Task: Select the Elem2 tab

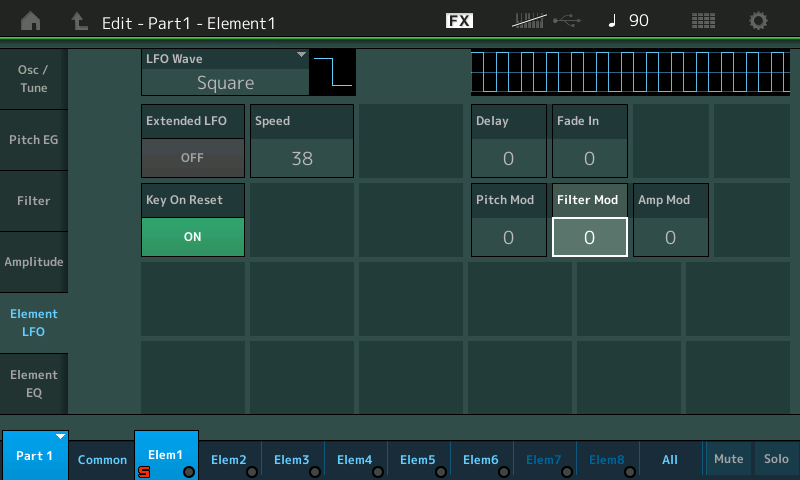Action: tap(229, 460)
